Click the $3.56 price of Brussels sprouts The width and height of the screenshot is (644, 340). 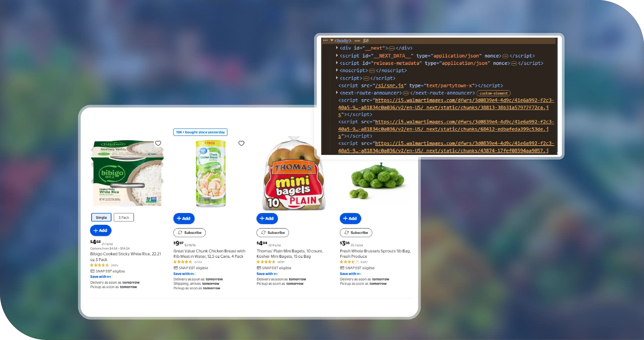tap(345, 243)
